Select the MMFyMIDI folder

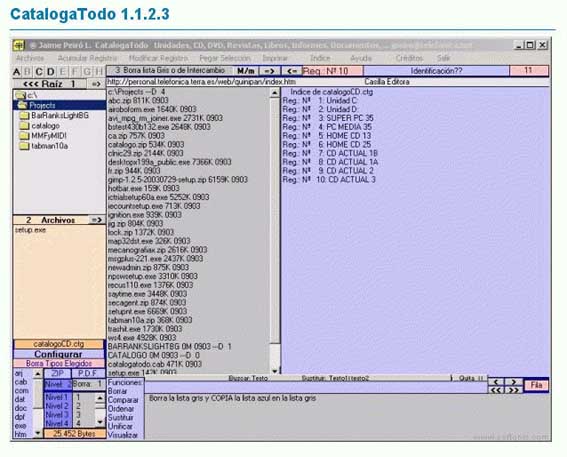43,136
